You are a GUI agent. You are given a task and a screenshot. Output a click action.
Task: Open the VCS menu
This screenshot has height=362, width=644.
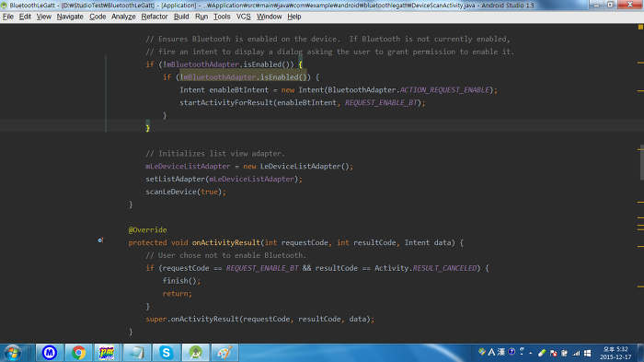click(x=243, y=17)
